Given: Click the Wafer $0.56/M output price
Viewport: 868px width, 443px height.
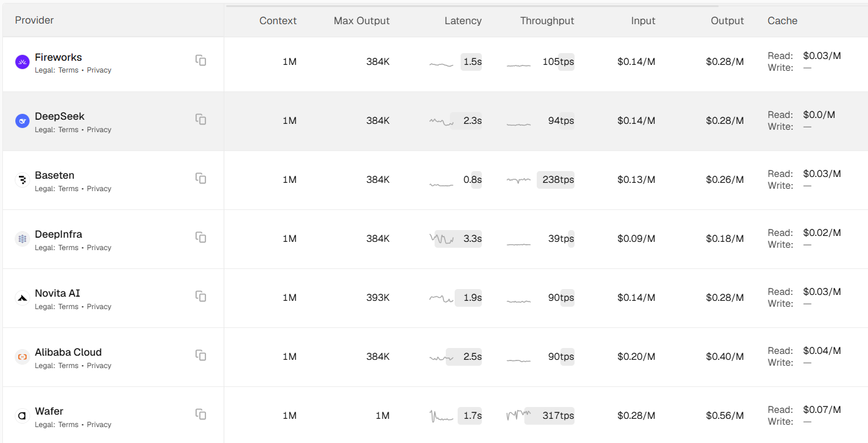Looking at the screenshot, I should [725, 416].
